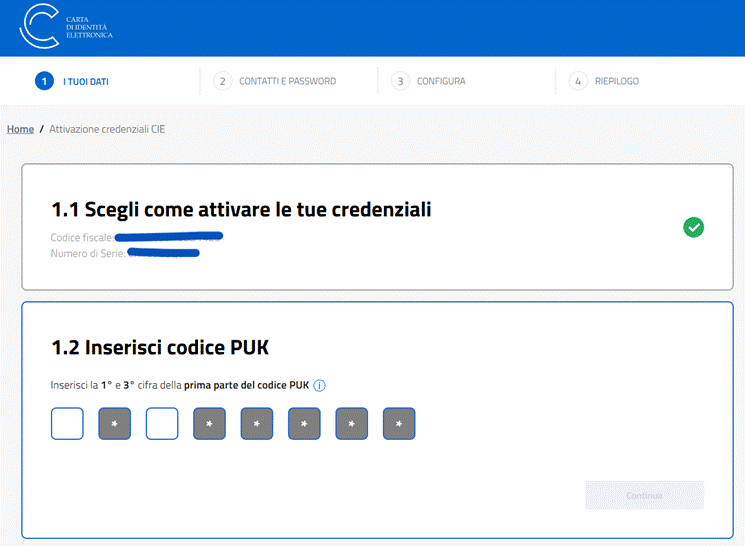The width and height of the screenshot is (745, 546).
Task: Focus the first empty PUK digit box
Action: (67, 423)
